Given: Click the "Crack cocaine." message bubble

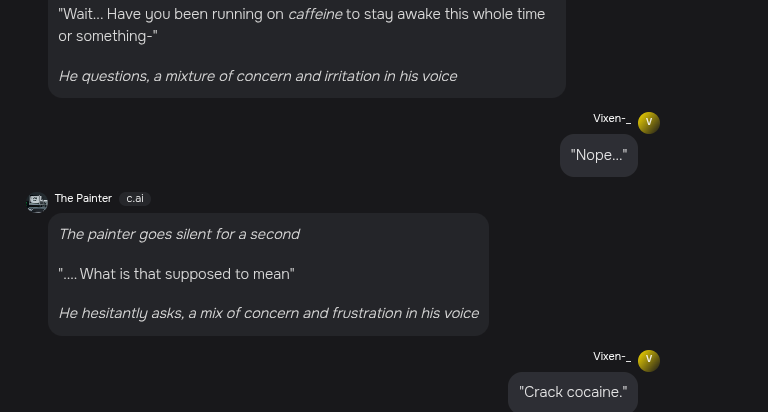Looking at the screenshot, I should pyautogui.click(x=573, y=392).
